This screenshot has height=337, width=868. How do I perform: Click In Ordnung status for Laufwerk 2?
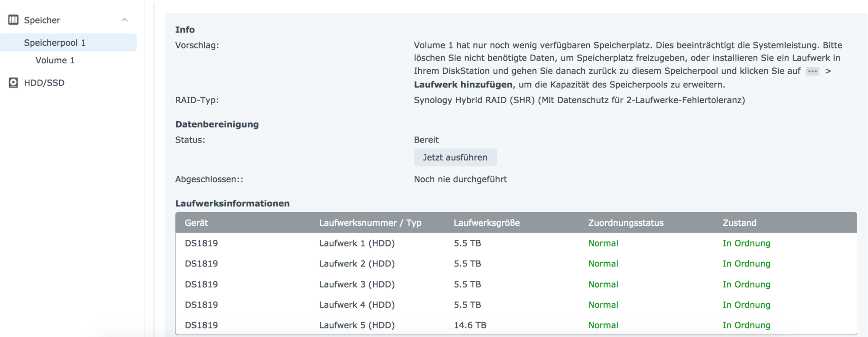point(746,264)
